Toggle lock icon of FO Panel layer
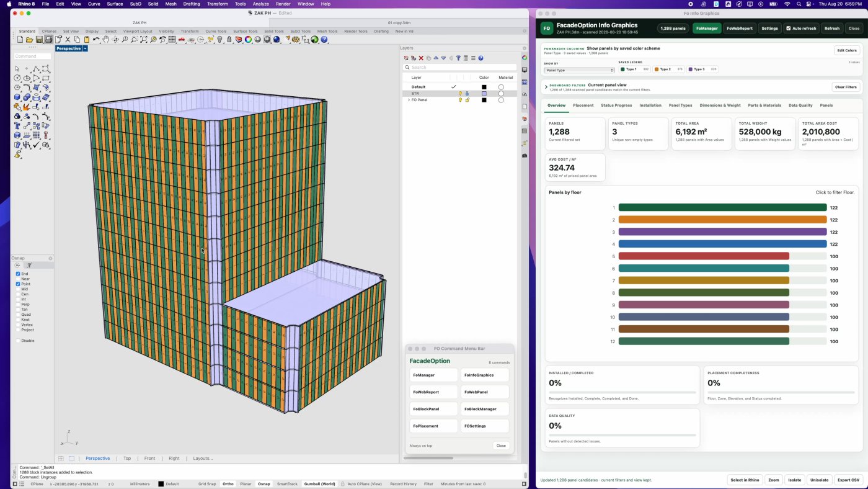 click(467, 100)
